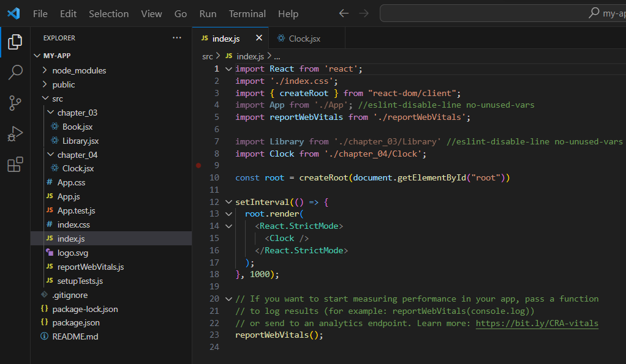Open setupTests.js in the explorer
626x364 pixels.
coord(80,281)
